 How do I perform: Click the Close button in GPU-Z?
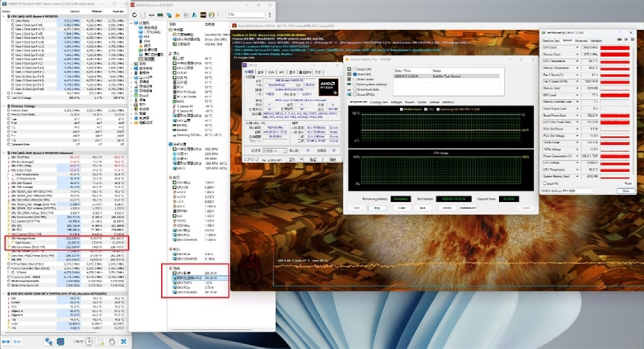(x=626, y=191)
